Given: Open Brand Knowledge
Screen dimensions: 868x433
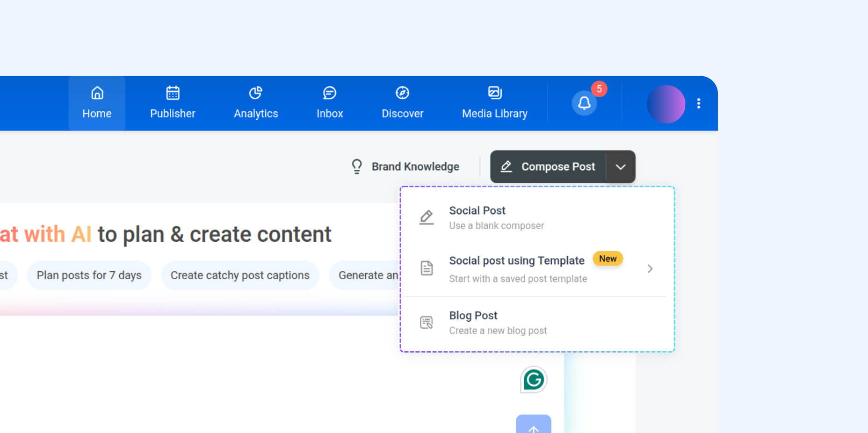Looking at the screenshot, I should coord(405,166).
